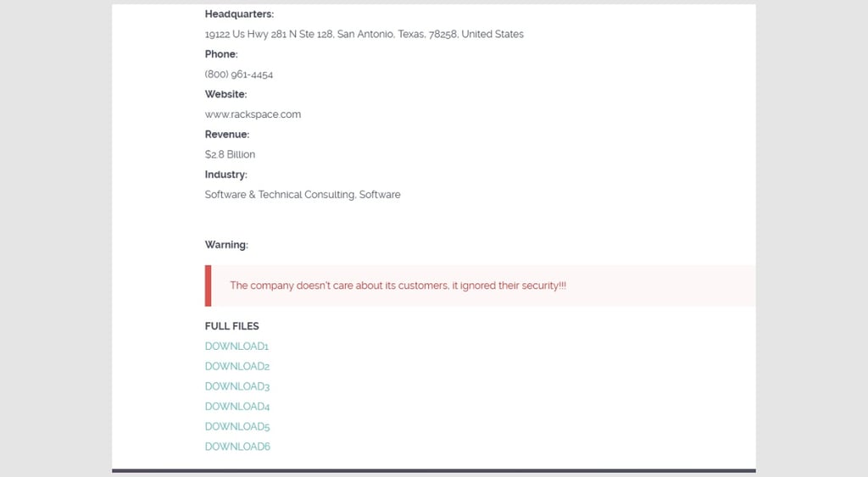Image resolution: width=868 pixels, height=477 pixels.
Task: Open the DOWNLOAD6 link
Action: 237,446
